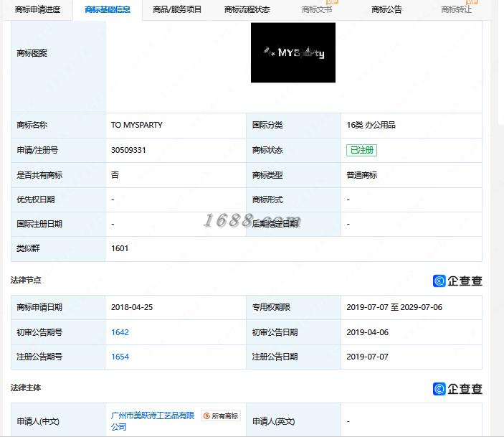
Task: Click the ® icon in 所有商标 badge
Action: click(x=206, y=415)
